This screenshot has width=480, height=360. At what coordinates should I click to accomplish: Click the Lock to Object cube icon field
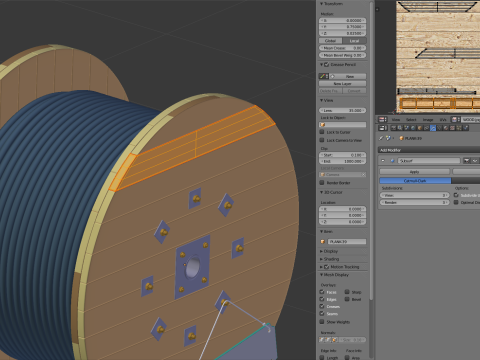click(x=343, y=124)
